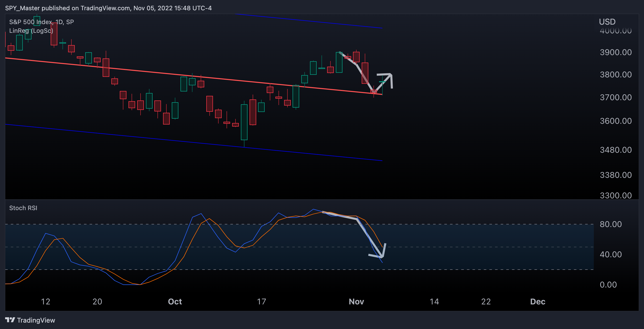Click the 40.00 Stoch RSI level label
The image size is (644, 329).
tap(611, 254)
